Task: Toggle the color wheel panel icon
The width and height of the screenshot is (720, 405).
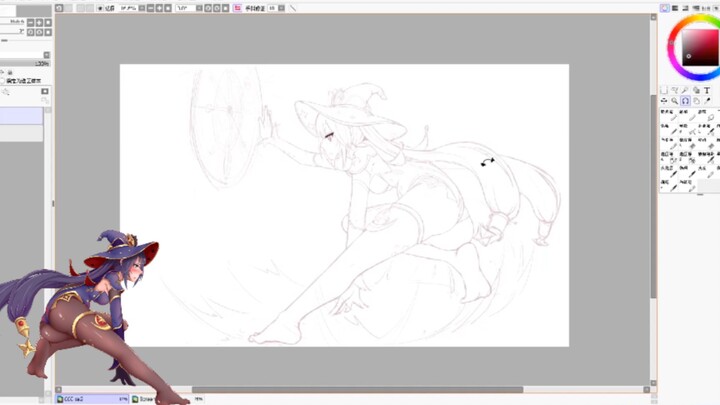Action: tap(664, 8)
